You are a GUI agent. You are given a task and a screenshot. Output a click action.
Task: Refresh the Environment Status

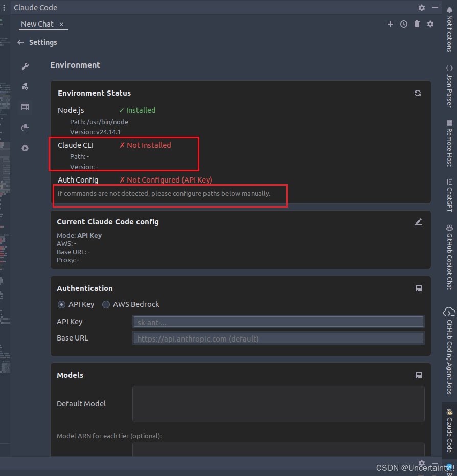coord(418,93)
